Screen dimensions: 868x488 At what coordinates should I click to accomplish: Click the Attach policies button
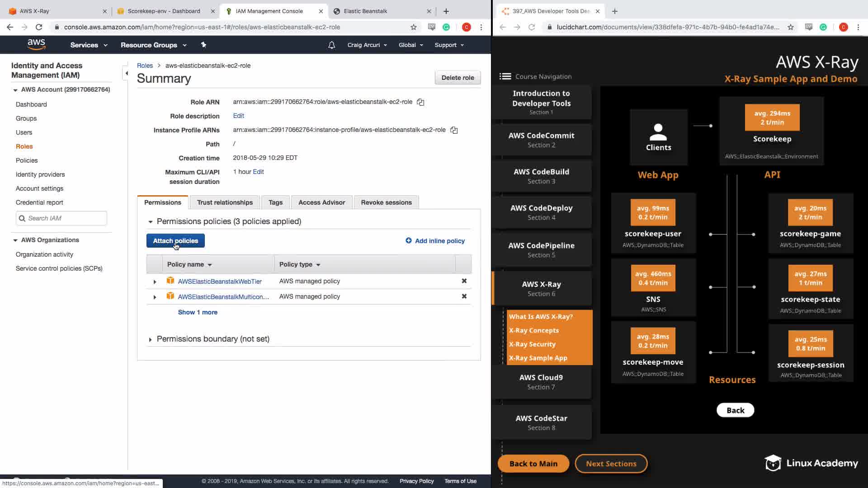pos(175,241)
